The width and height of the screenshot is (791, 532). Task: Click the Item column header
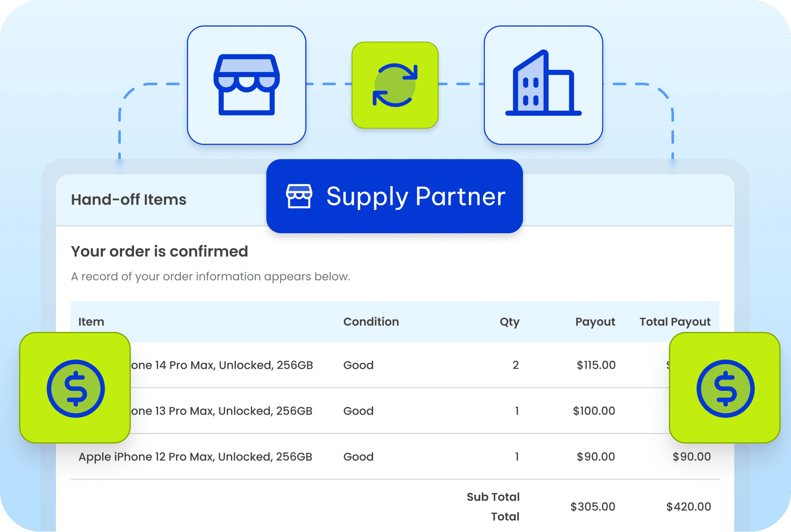pos(91,322)
